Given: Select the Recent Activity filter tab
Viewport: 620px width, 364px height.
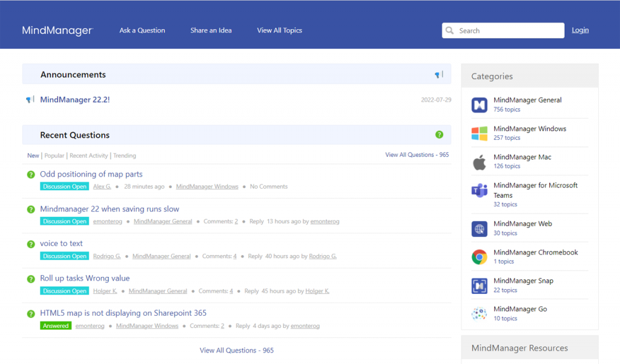Looking at the screenshot, I should (x=88, y=155).
